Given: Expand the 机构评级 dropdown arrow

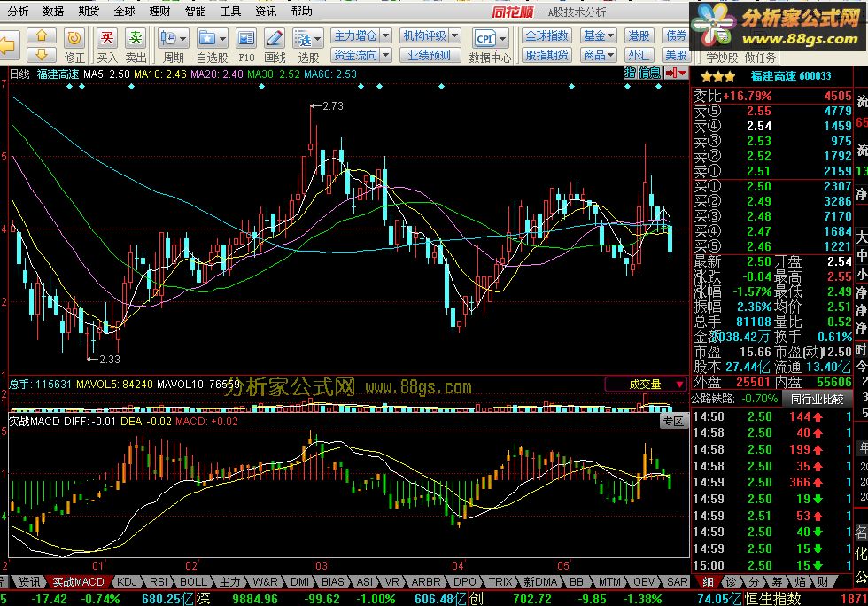Looking at the screenshot, I should click(454, 36).
